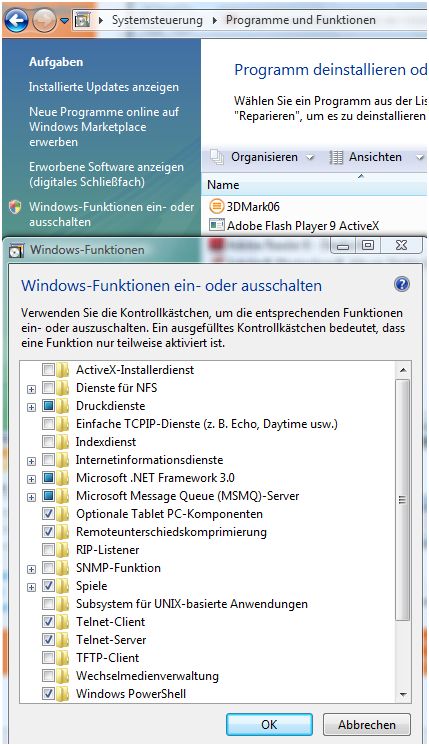The width and height of the screenshot is (429, 746).
Task: Enable the RIP-Listener checkbox
Action: (48, 550)
